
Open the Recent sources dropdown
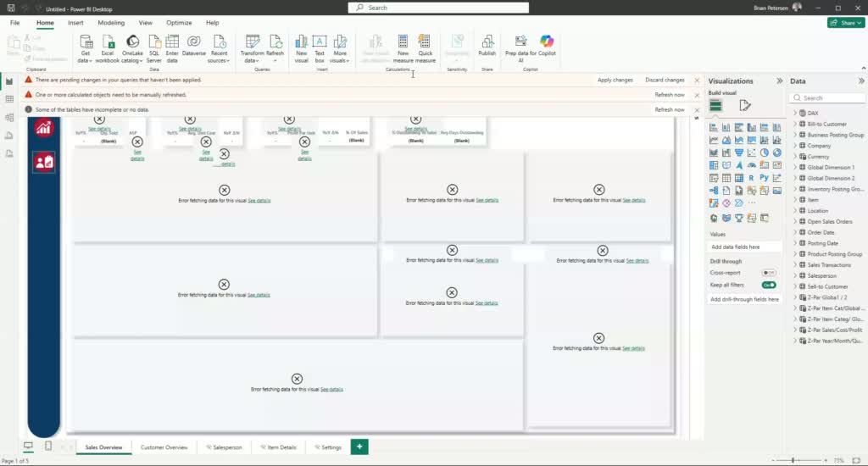(x=219, y=48)
